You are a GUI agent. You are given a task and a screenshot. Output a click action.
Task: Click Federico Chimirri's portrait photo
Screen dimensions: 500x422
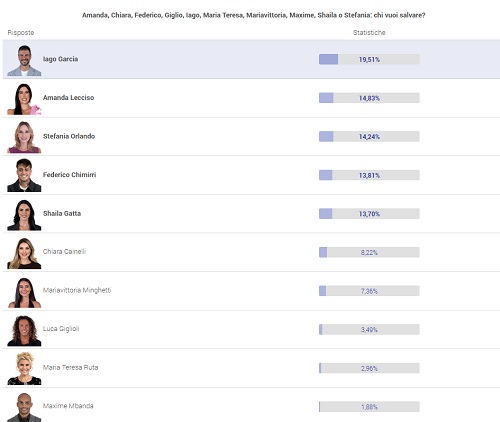tap(24, 176)
